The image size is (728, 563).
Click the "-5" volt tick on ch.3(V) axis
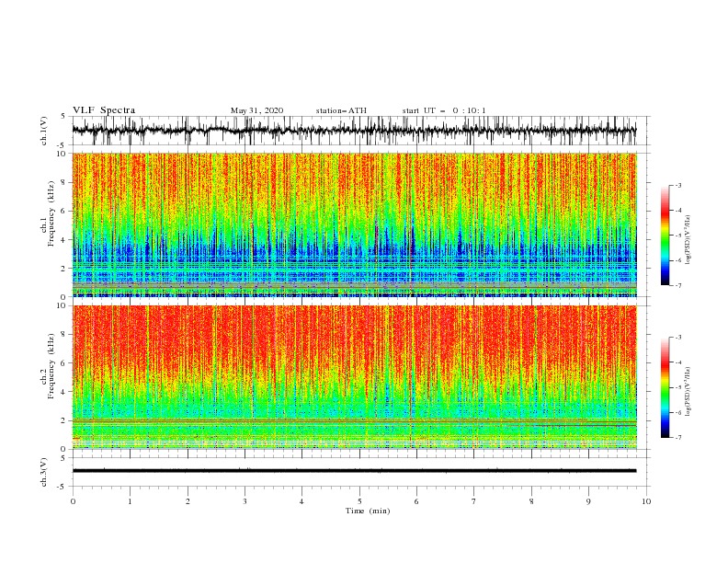pyautogui.click(x=63, y=487)
